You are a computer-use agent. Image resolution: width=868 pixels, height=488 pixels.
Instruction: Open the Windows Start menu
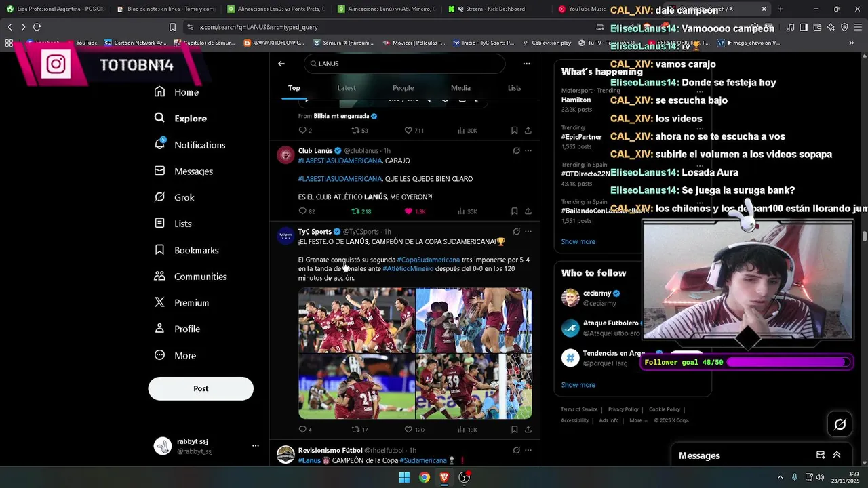(404, 477)
